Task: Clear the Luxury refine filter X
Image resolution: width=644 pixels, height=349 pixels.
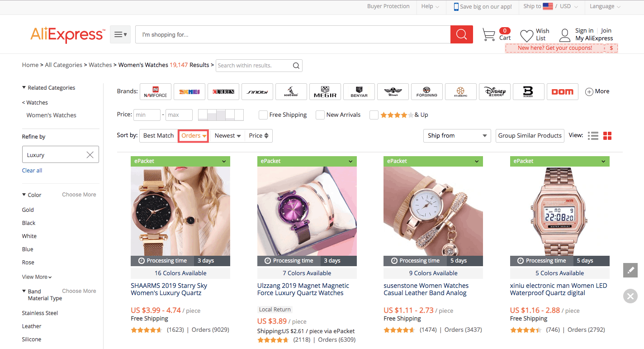Action: click(x=90, y=155)
